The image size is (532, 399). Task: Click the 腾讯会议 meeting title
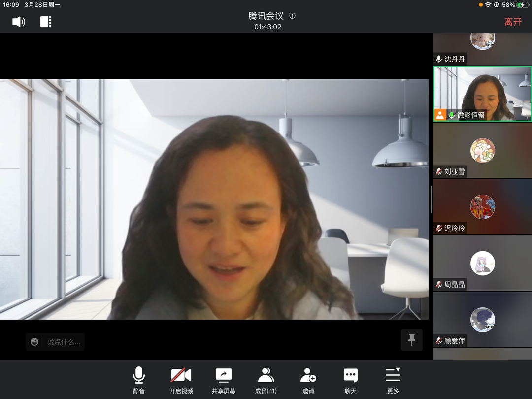click(266, 16)
